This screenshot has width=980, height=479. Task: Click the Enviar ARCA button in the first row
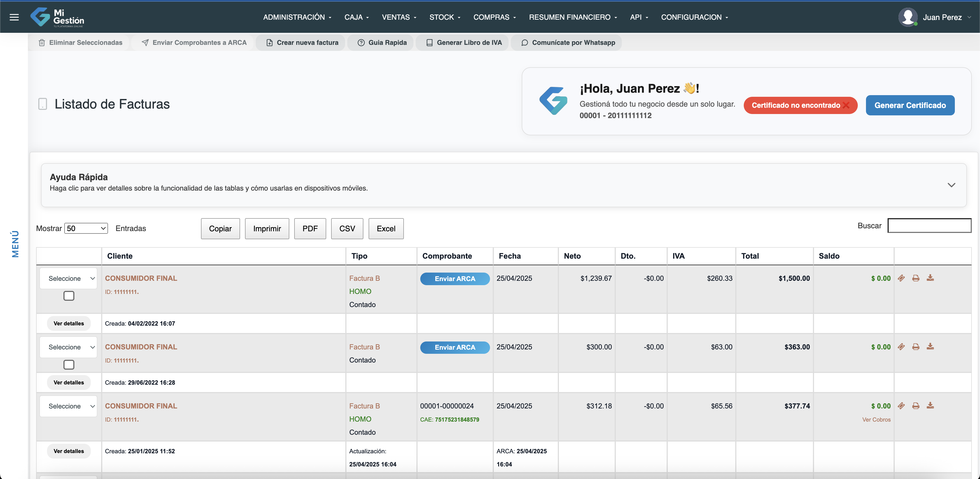pos(455,279)
